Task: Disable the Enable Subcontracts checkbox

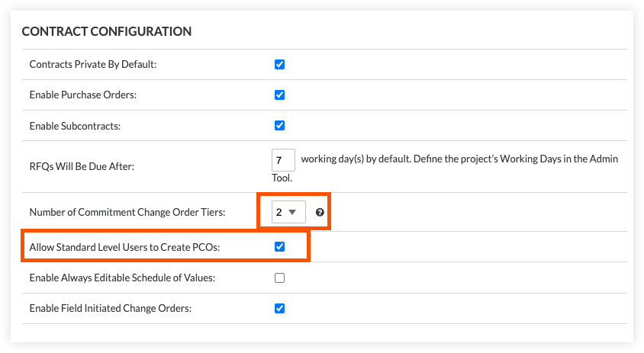Action: click(279, 126)
